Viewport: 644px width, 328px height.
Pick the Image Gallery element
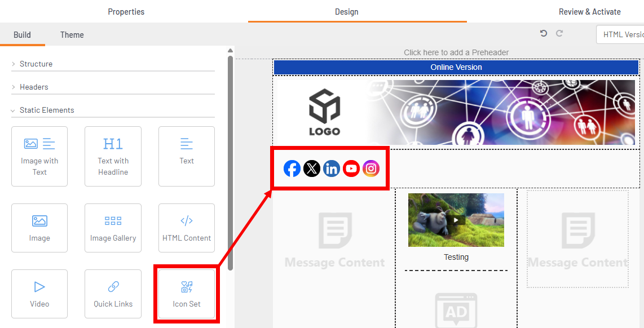pos(113,228)
